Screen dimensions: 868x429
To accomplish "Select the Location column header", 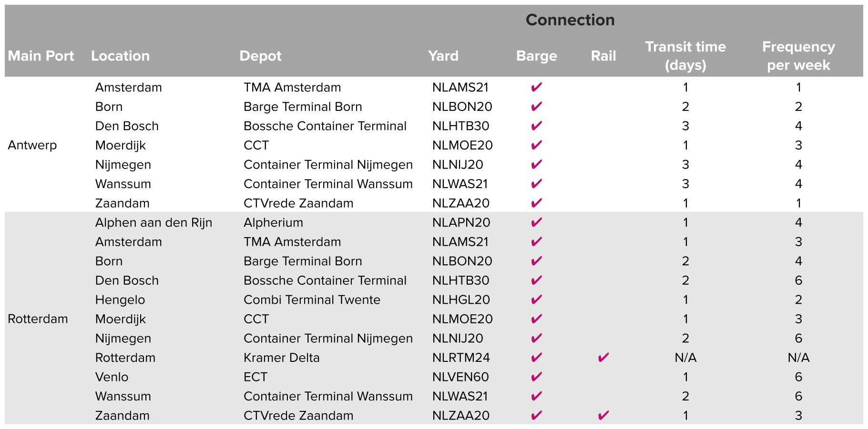I will [x=120, y=56].
